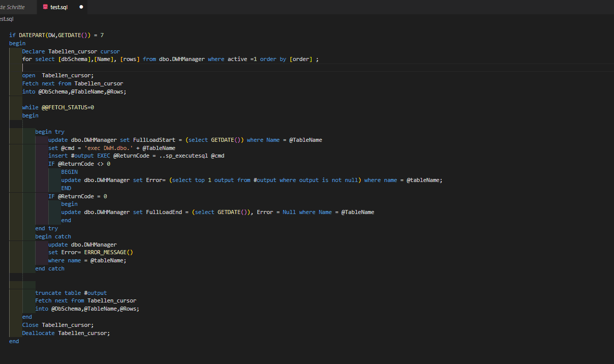Click the 'end try' line
This screenshot has width=614, height=364.
(x=47, y=228)
